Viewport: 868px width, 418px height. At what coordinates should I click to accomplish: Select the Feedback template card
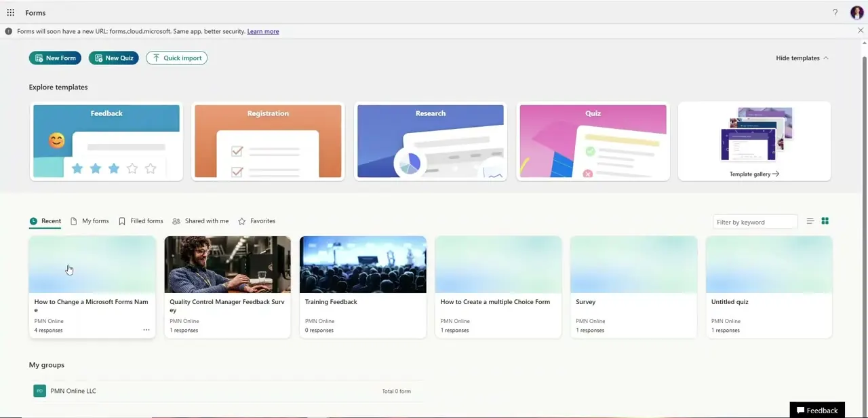(106, 141)
